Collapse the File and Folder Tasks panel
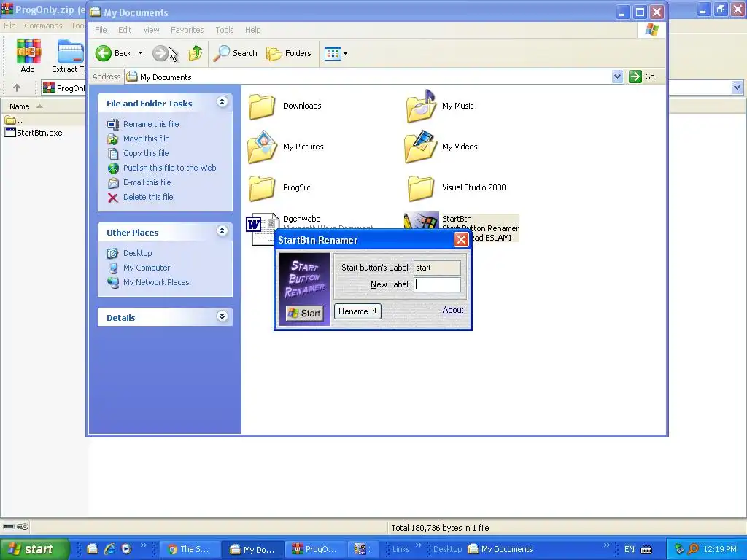This screenshot has width=747, height=560. click(x=222, y=102)
